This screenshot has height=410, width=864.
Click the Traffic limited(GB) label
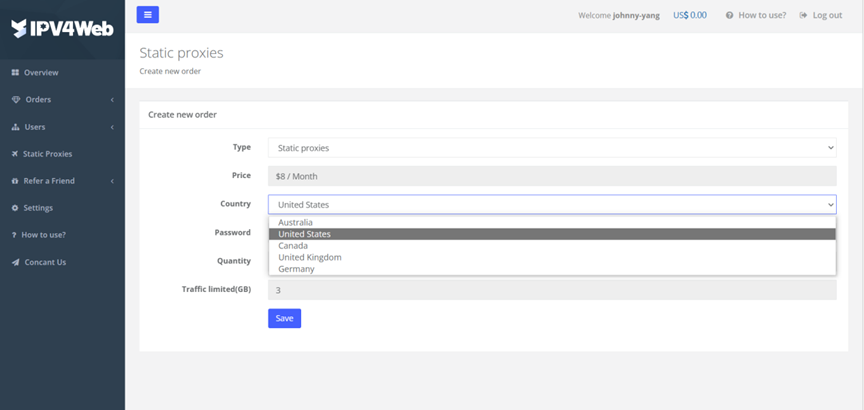click(217, 289)
